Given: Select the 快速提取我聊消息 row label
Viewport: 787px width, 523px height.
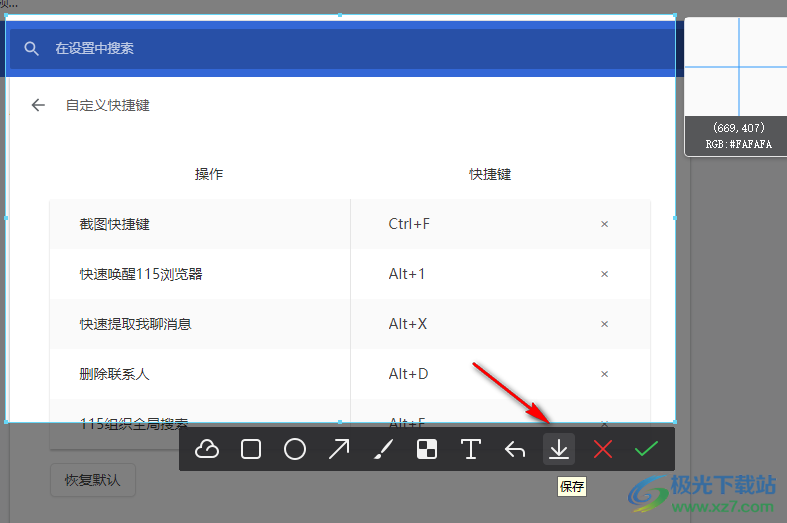Looking at the screenshot, I should 136,324.
